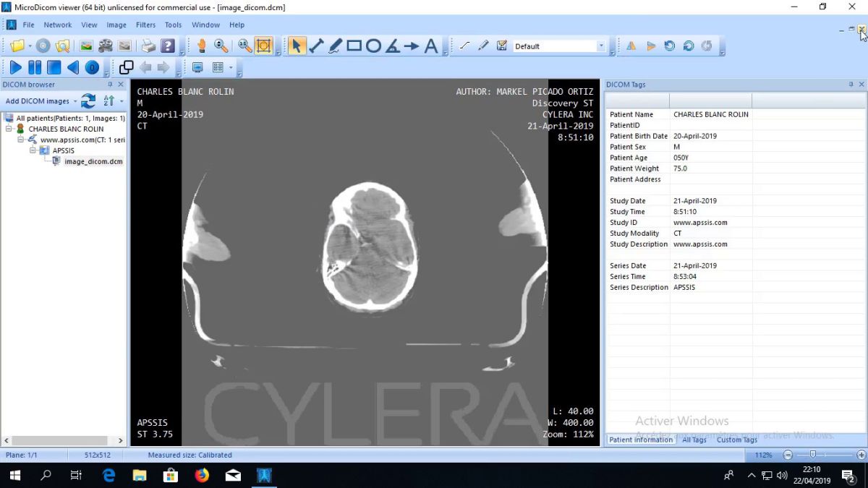Image resolution: width=868 pixels, height=488 pixels.
Task: Click the zoom slider in status bar
Action: [x=813, y=455]
